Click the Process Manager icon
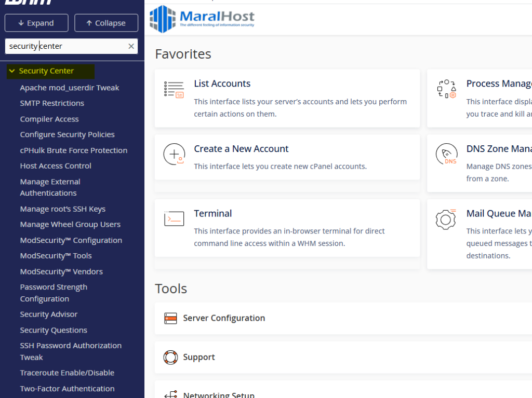 tap(446, 89)
